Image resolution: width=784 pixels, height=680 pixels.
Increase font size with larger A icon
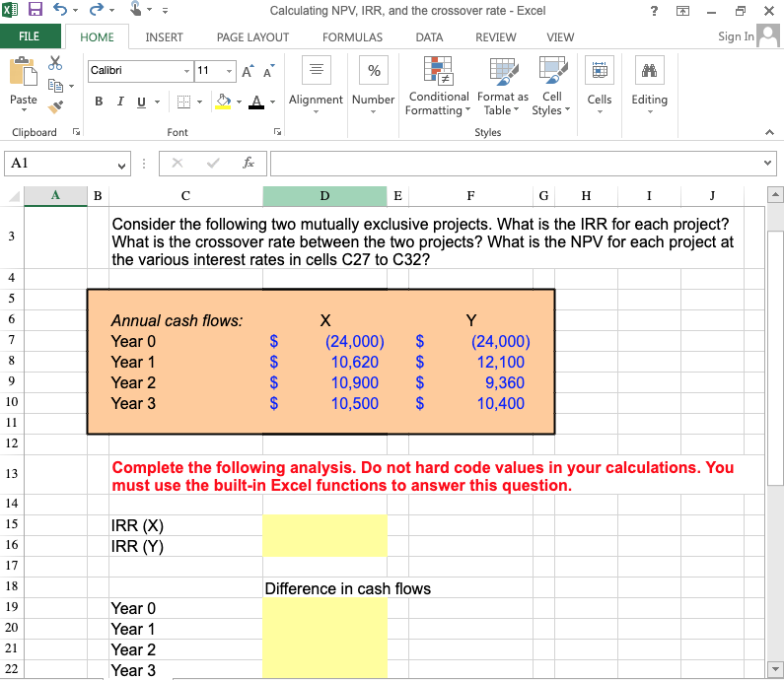click(x=248, y=71)
